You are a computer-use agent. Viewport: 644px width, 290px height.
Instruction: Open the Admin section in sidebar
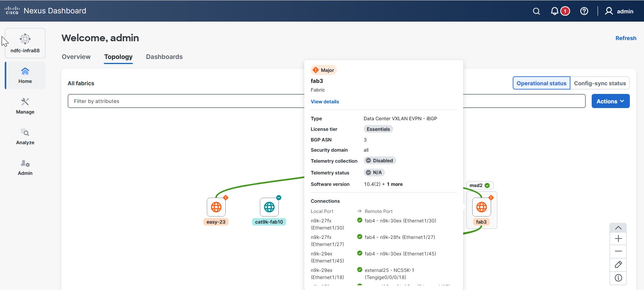25,167
